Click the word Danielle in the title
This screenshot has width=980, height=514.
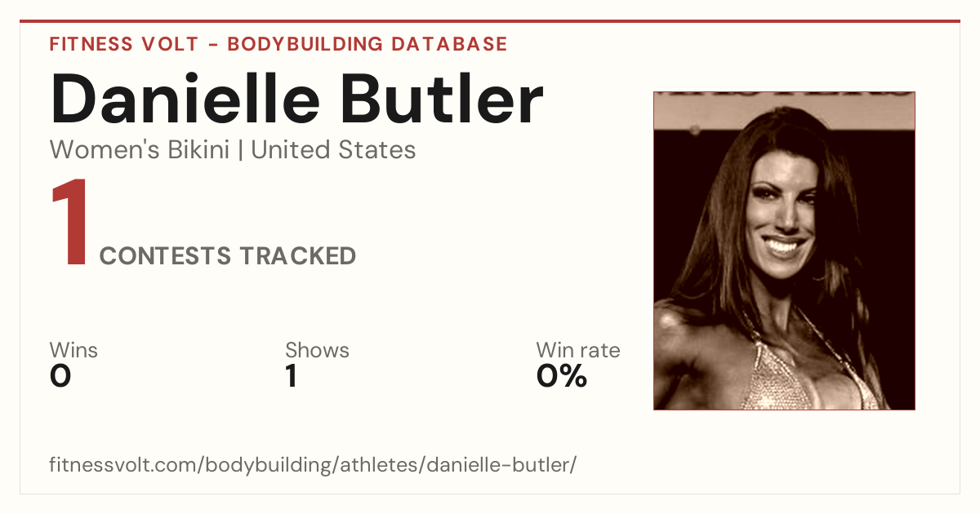tap(185, 100)
